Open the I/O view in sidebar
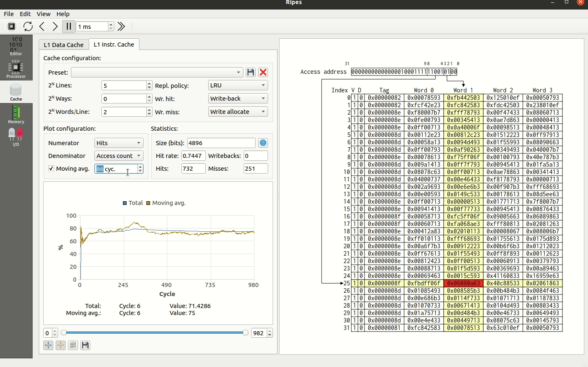The image size is (588, 367). coord(16,137)
